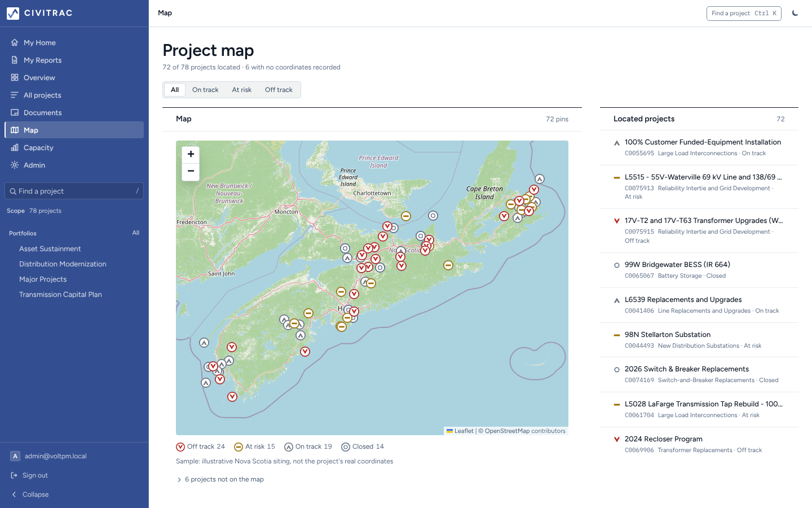Toggle dark mode moon icon
The width and height of the screenshot is (812, 508).
coord(795,13)
